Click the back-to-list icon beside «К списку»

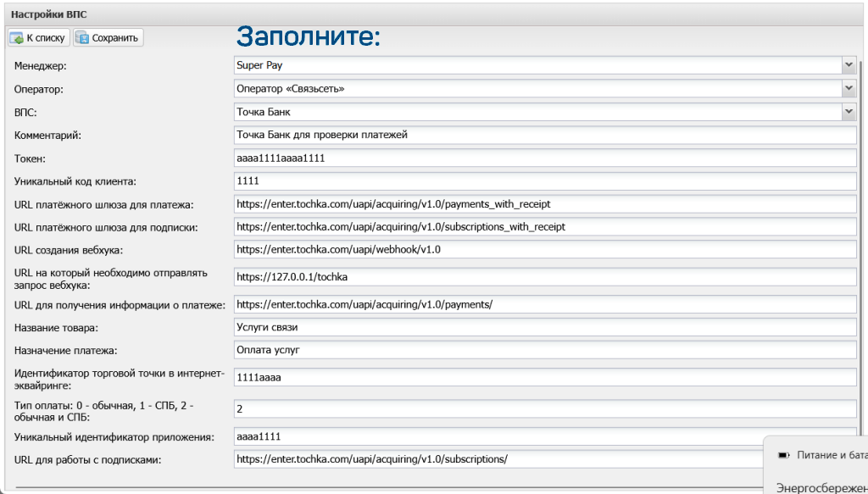coord(16,38)
